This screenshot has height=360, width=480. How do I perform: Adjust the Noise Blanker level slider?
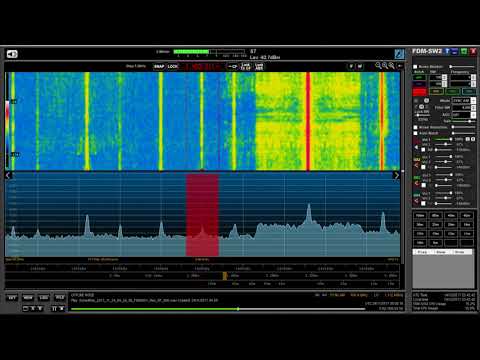pos(462,67)
